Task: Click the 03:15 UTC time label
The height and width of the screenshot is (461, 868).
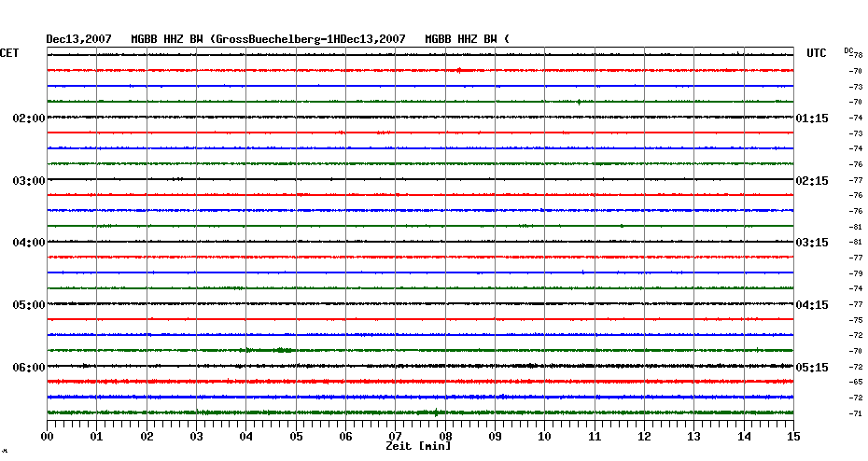Action: (812, 243)
